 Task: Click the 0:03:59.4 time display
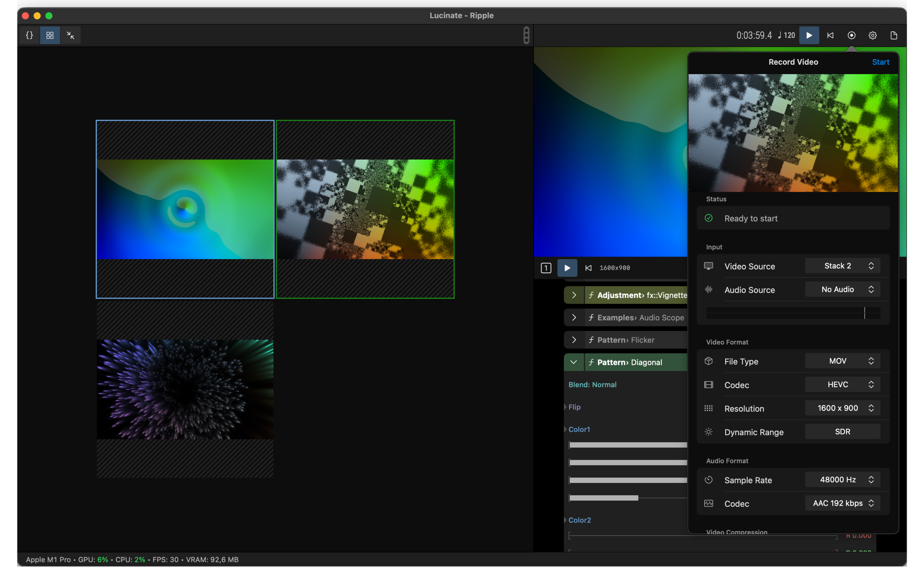[x=754, y=35]
